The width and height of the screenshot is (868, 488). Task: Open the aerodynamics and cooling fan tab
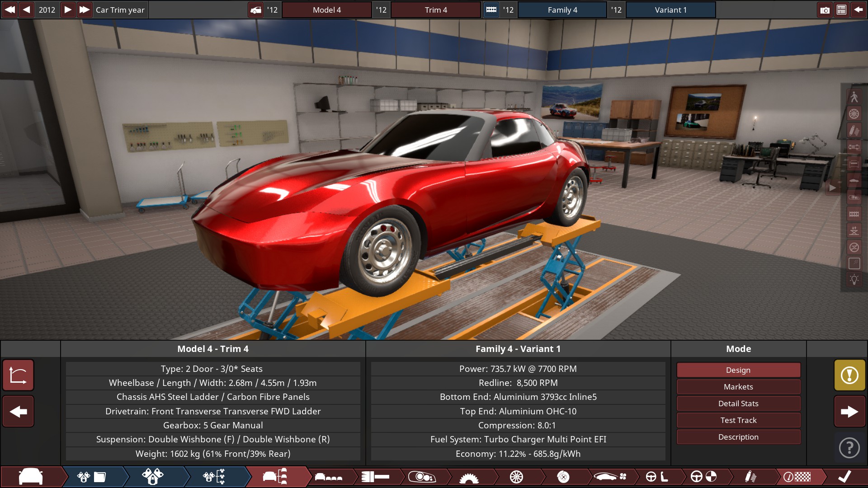coord(610,477)
